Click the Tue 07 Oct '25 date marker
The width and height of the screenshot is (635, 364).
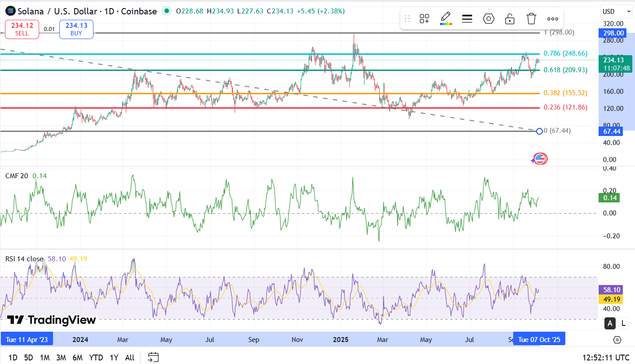[x=539, y=338]
